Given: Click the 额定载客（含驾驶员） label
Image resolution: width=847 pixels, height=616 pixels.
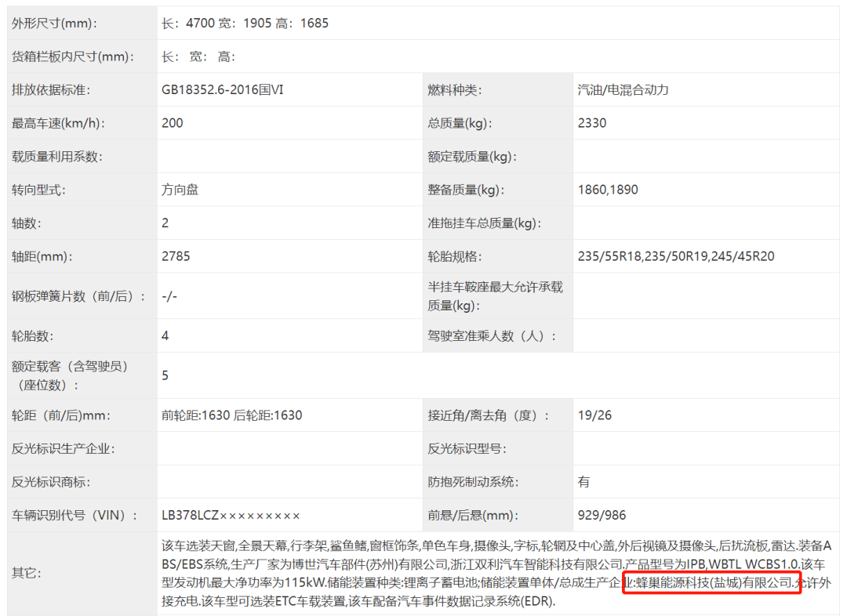Looking at the screenshot, I should click(69, 375).
